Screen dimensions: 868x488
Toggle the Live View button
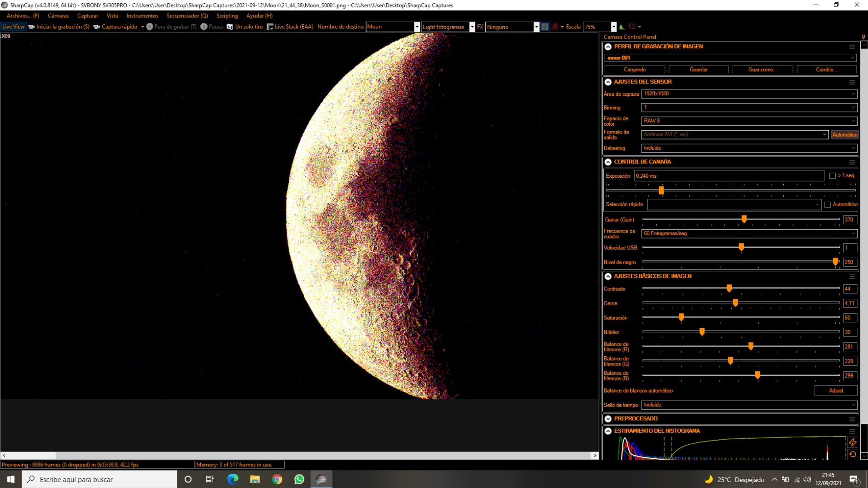click(13, 27)
